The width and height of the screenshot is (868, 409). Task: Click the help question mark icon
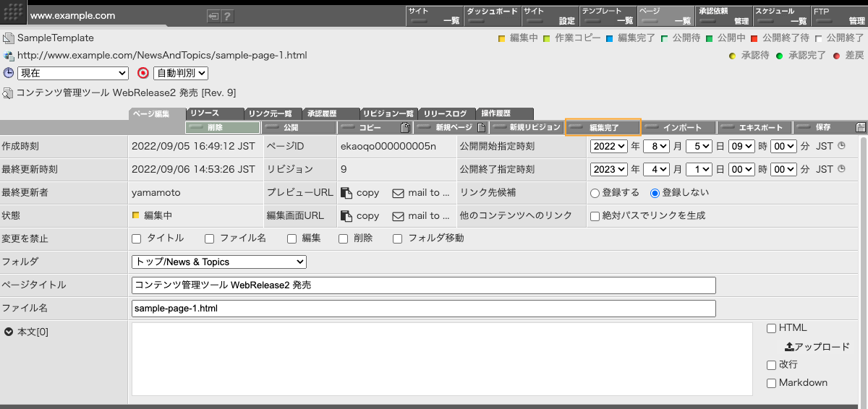pos(227,16)
